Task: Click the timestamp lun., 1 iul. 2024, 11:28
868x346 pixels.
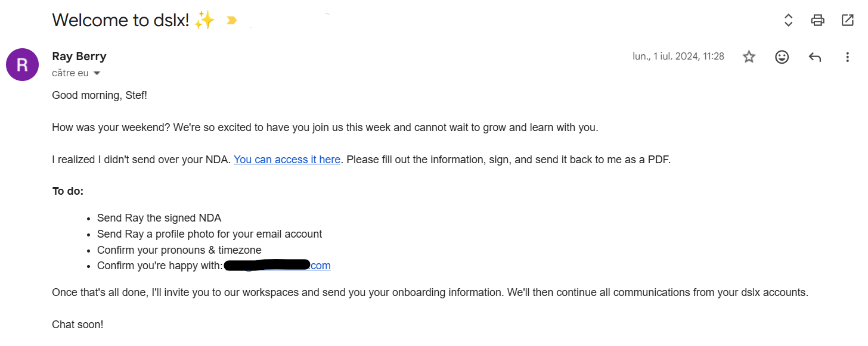Action: [x=678, y=57]
